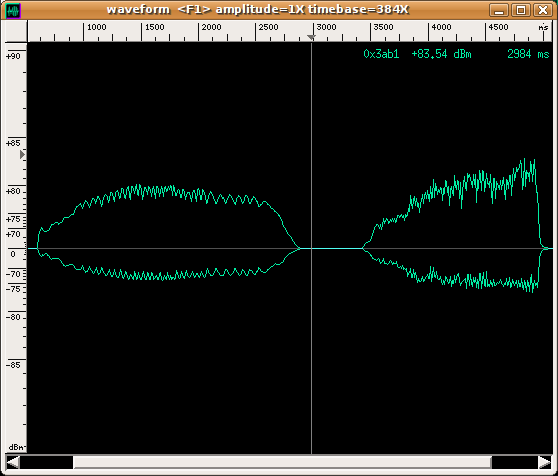558x476 pixels.
Task: Click the time cursor triangle marker on ruler
Action: 311,37
